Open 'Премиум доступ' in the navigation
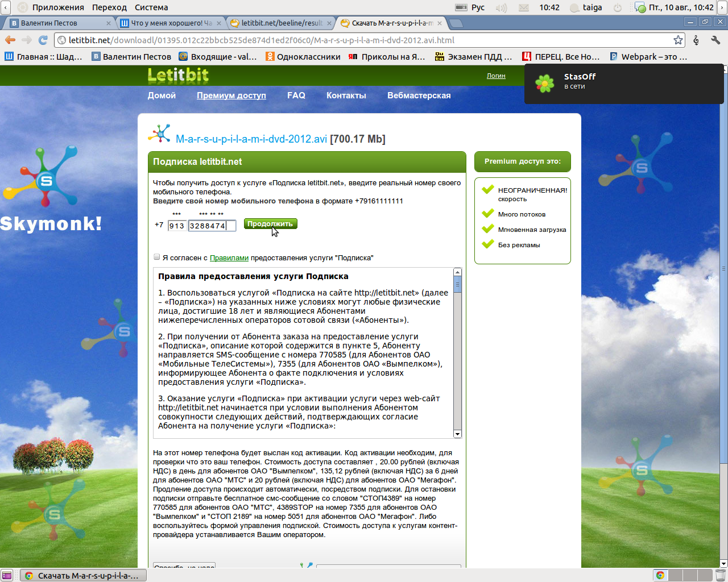The width and height of the screenshot is (728, 582). (x=231, y=95)
